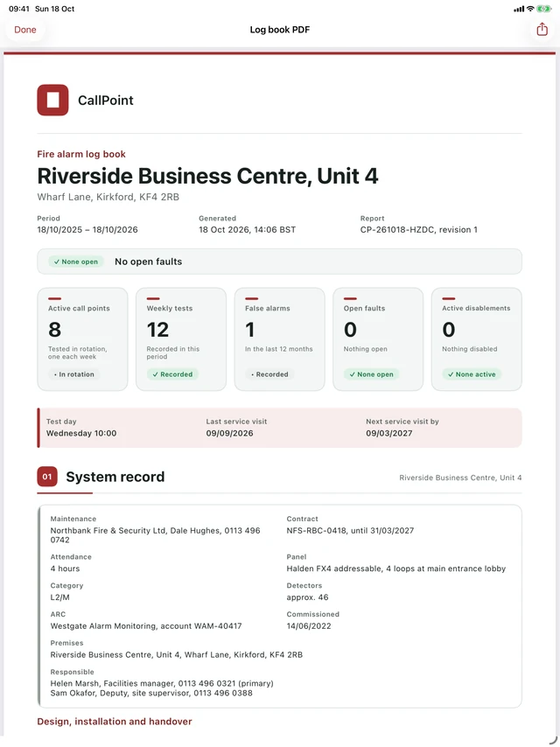Click the green 'Recorded' badge under Weekly tests
The height and width of the screenshot is (747, 560).
coord(172,374)
